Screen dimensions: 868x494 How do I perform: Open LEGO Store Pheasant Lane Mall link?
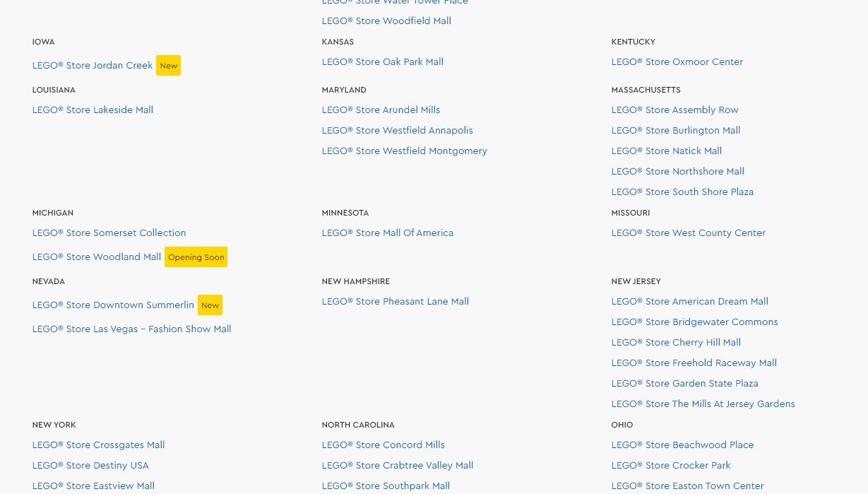[396, 301]
